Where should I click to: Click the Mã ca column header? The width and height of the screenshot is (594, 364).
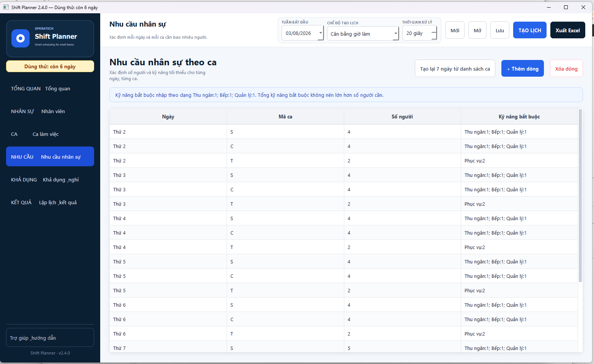pyautogui.click(x=285, y=117)
